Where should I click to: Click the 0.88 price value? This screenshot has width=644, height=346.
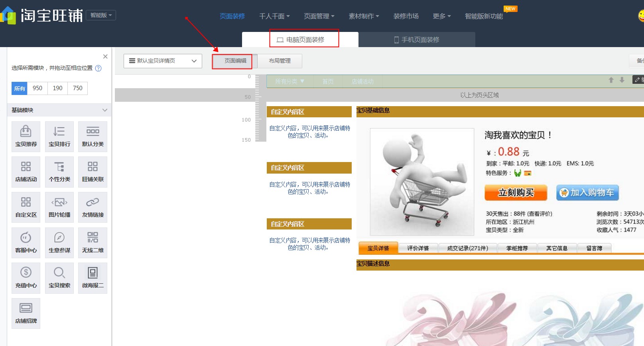point(508,152)
